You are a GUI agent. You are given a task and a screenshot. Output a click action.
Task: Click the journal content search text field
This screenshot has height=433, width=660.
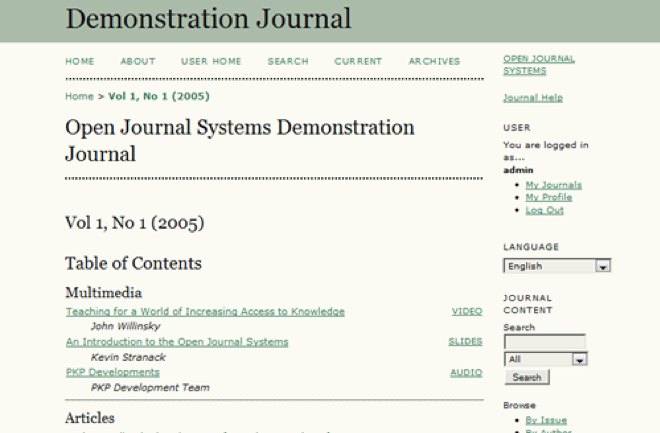[x=544, y=342]
